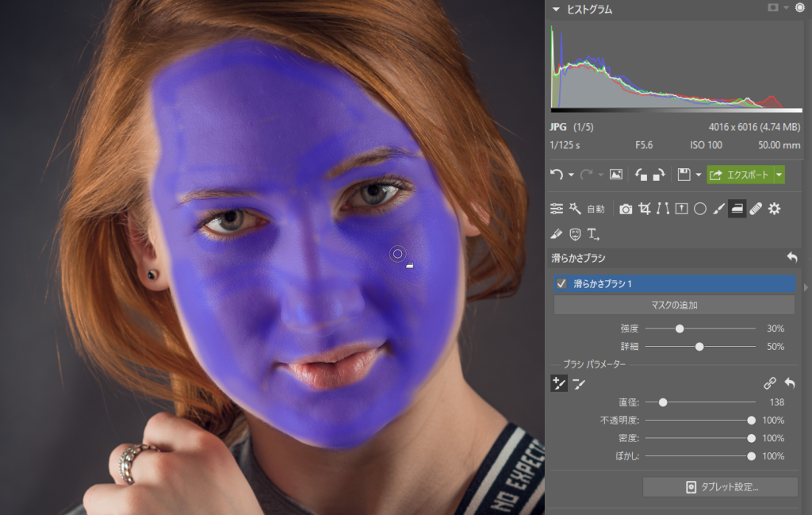Adjust the 強度 slider
This screenshot has width=812, height=515.
(x=680, y=329)
